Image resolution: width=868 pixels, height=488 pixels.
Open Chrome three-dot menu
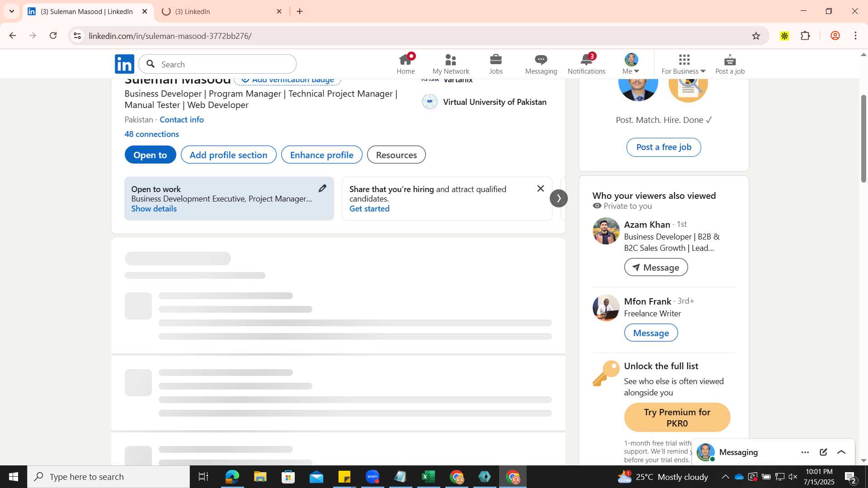(856, 36)
